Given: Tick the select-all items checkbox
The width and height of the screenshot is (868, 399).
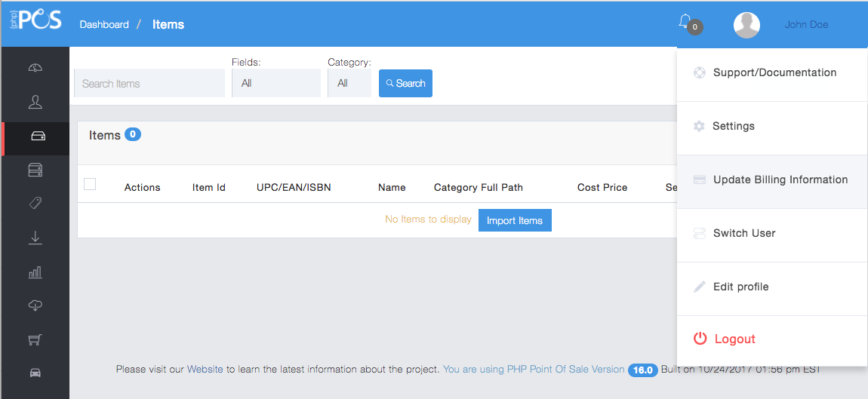Looking at the screenshot, I should pyautogui.click(x=90, y=184).
